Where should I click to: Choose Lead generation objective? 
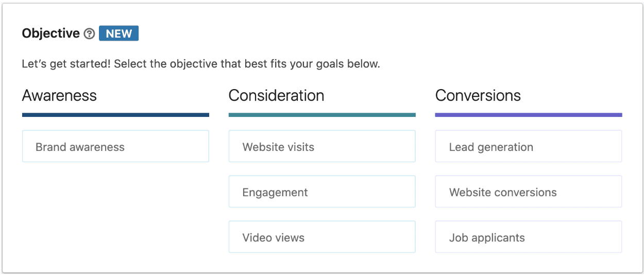point(529,146)
